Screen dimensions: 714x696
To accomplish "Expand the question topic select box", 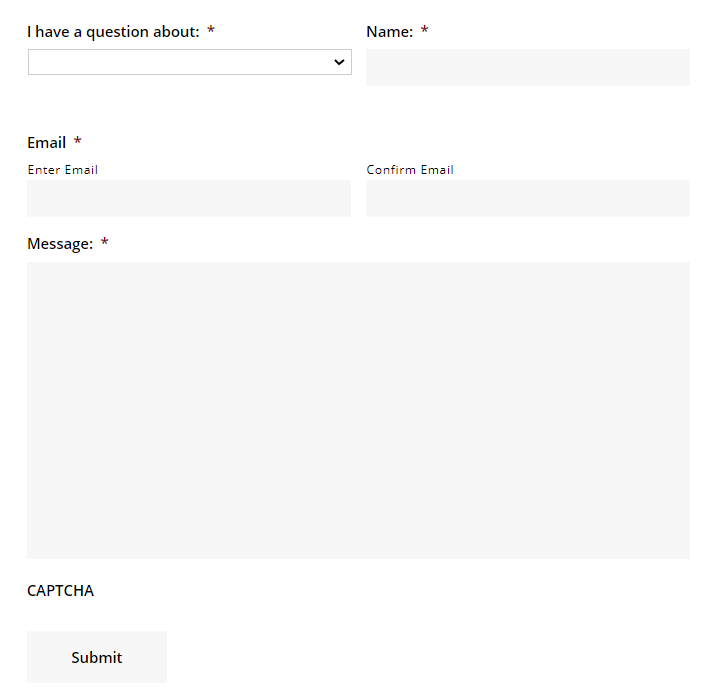I will point(189,62).
